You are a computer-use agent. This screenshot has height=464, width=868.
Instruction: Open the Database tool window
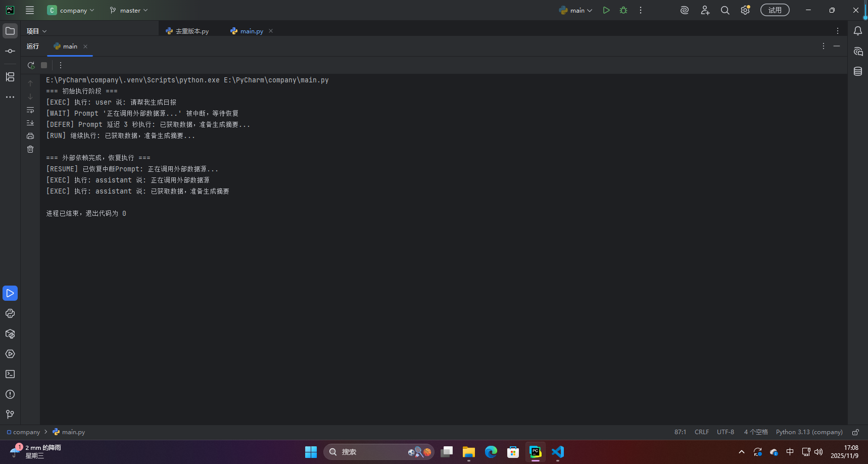858,71
